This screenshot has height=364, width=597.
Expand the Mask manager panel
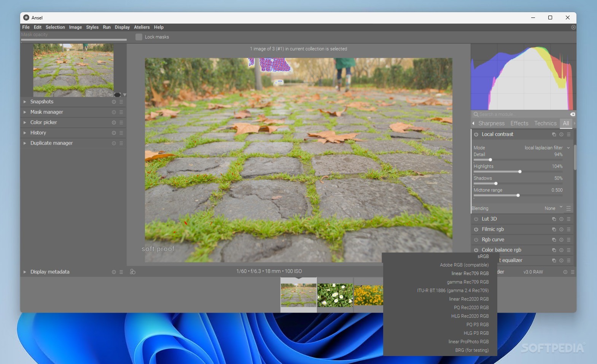click(25, 112)
